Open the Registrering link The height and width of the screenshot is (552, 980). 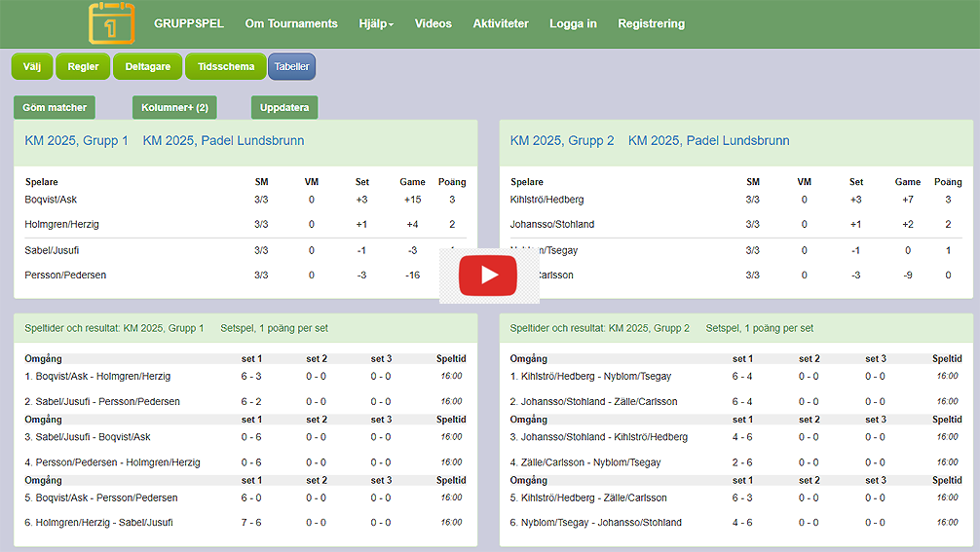click(651, 23)
